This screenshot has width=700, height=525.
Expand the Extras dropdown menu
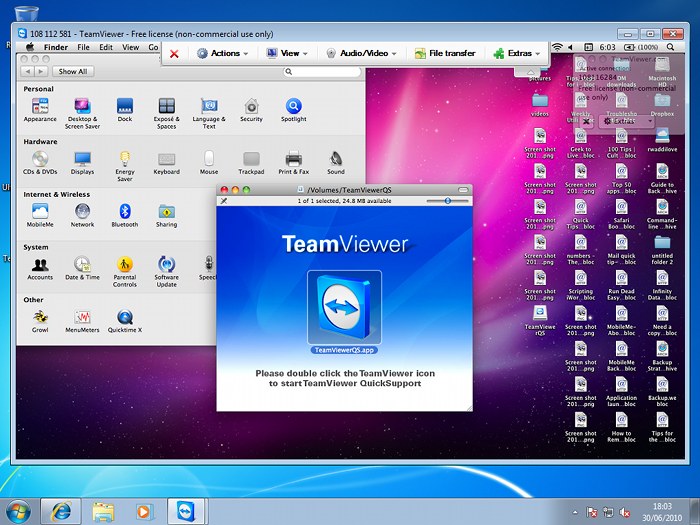[517, 53]
